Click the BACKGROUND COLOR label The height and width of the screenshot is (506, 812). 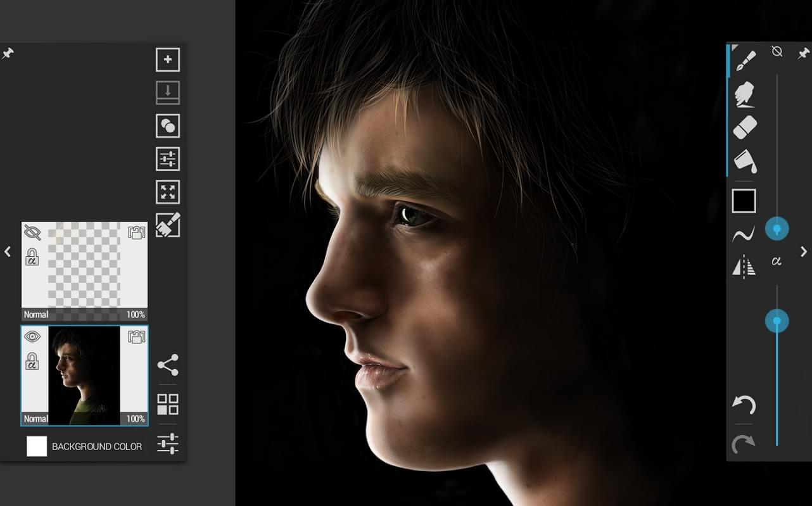pyautogui.click(x=97, y=446)
